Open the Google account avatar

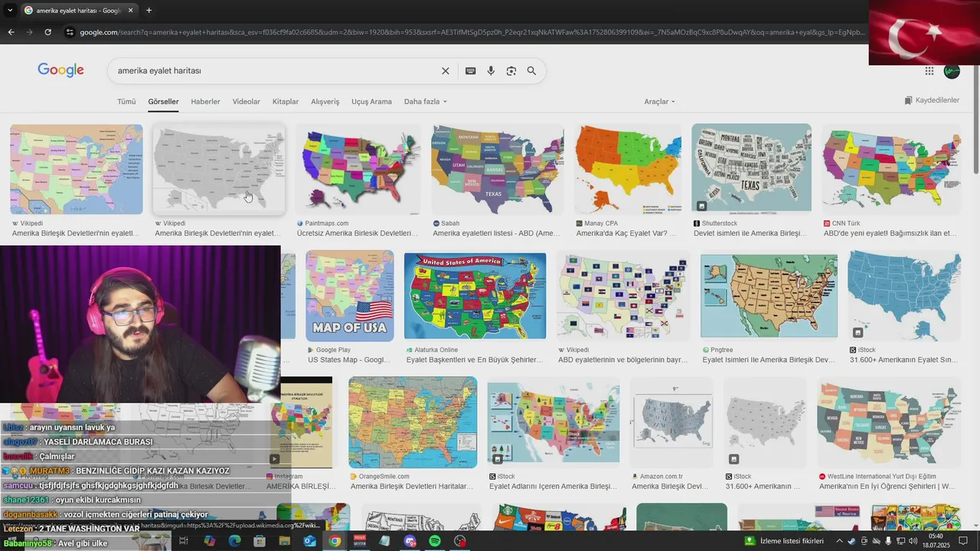952,71
